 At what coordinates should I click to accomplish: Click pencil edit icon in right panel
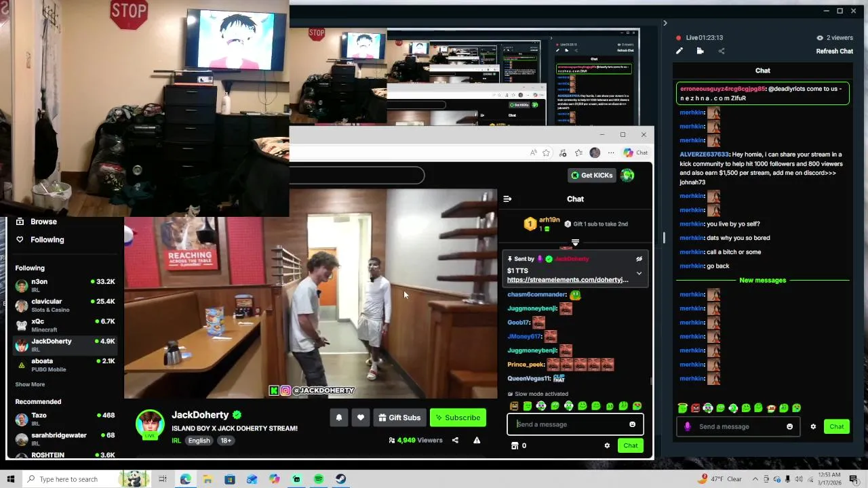[679, 51]
